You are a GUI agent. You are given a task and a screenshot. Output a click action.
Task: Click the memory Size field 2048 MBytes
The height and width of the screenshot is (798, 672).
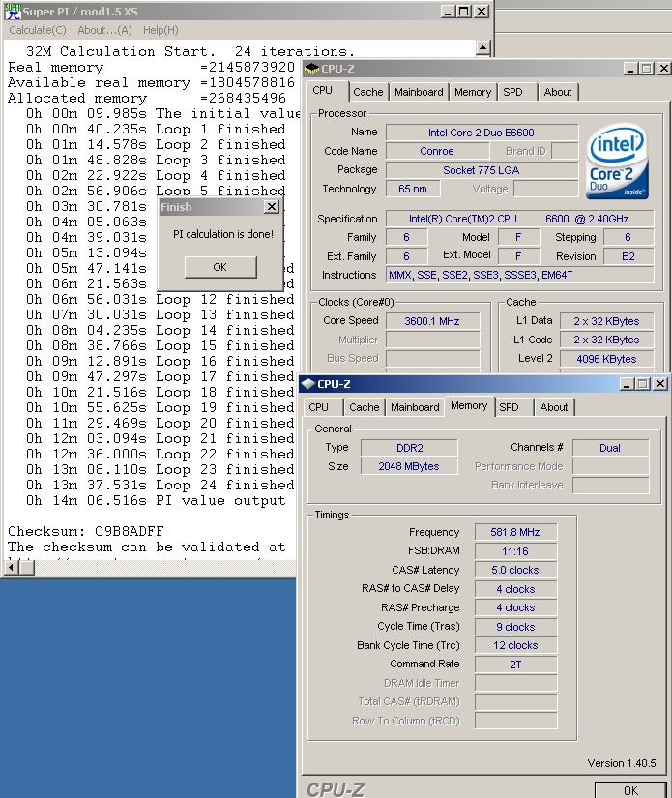point(410,466)
